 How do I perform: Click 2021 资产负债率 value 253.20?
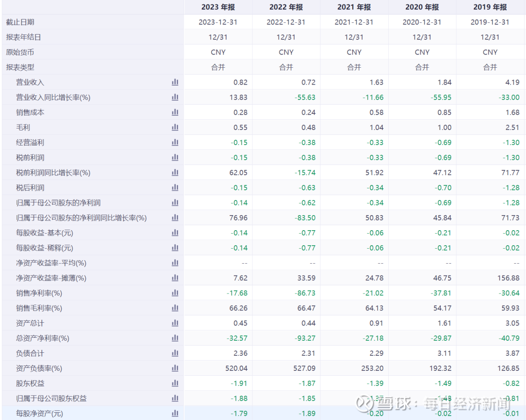tap(373, 368)
